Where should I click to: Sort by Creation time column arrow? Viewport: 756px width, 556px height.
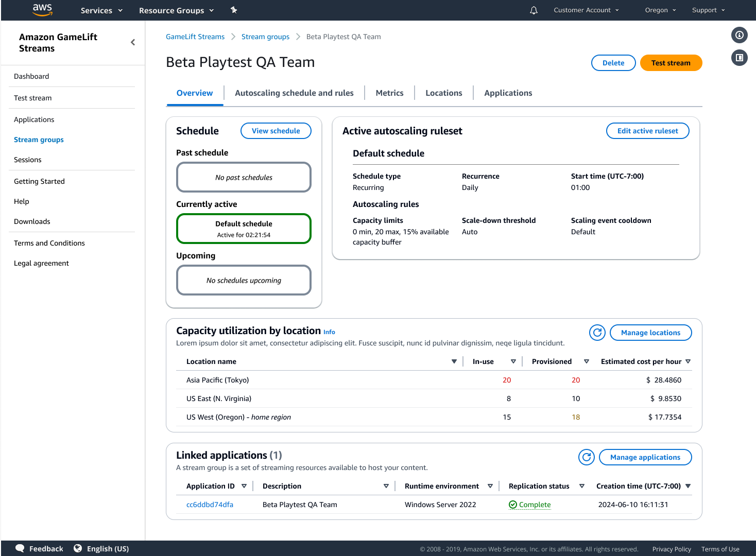[688, 486]
